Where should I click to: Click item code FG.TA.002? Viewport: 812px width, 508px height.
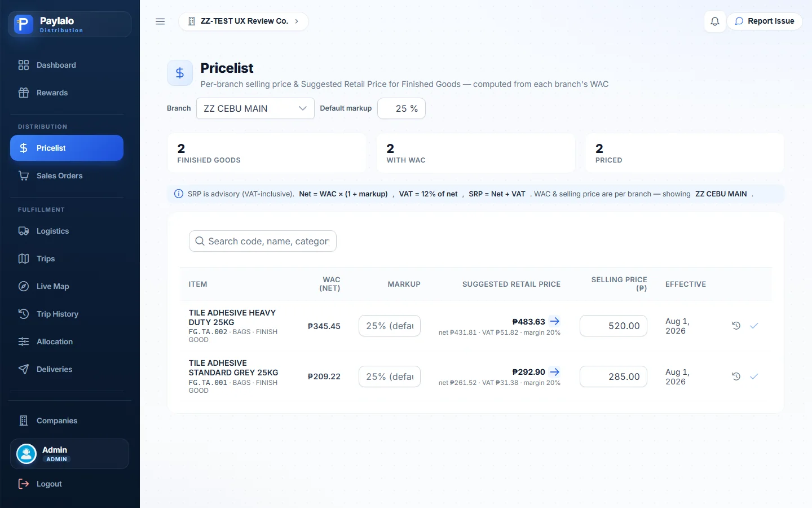208,332
